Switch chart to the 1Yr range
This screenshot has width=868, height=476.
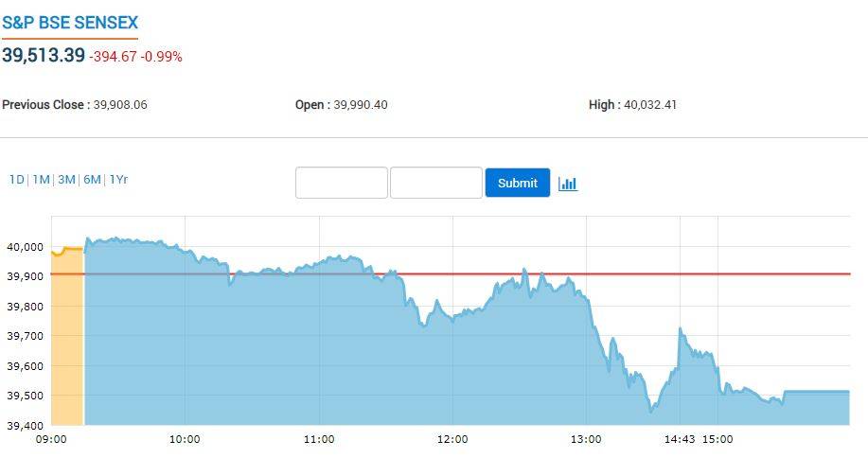pos(118,180)
